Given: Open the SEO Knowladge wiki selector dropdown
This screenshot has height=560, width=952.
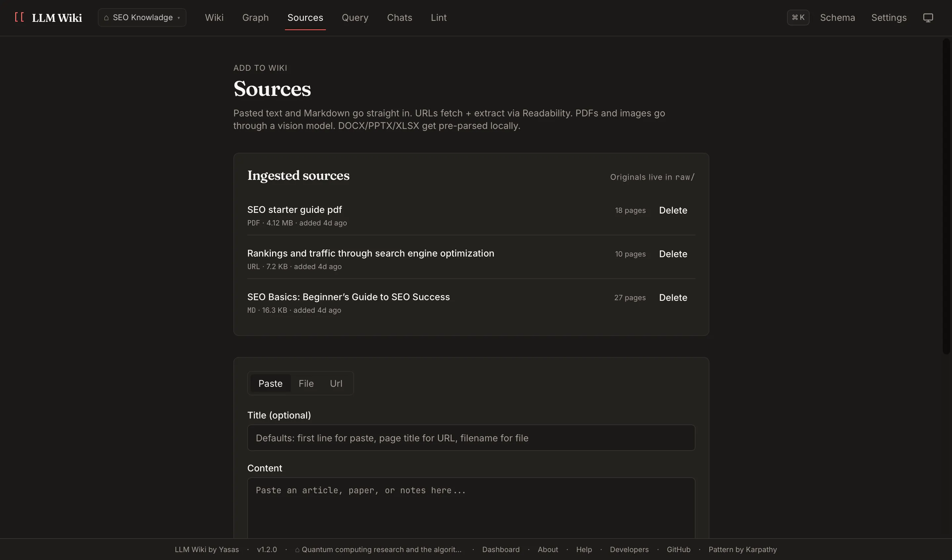Looking at the screenshot, I should [142, 18].
